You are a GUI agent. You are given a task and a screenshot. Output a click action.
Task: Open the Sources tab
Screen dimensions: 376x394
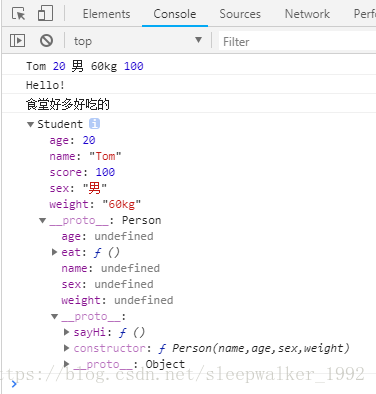[240, 14]
